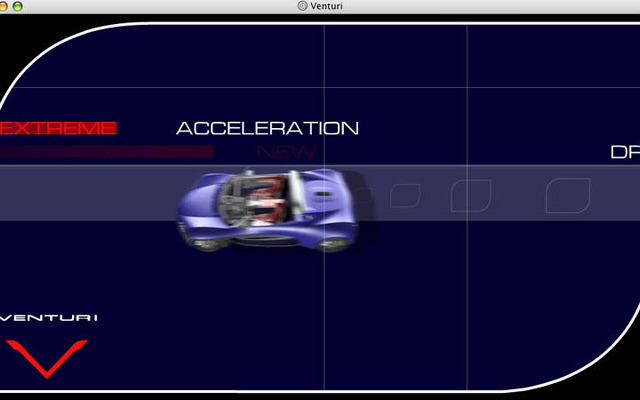Click the green zoom window button
Image resolution: width=640 pixels, height=400 pixels.
point(18,6)
